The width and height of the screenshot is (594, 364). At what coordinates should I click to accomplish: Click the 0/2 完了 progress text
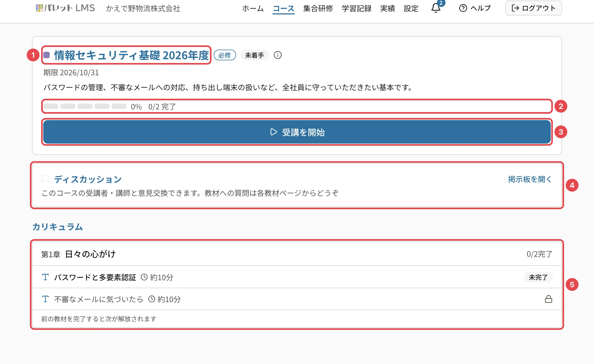pos(162,106)
